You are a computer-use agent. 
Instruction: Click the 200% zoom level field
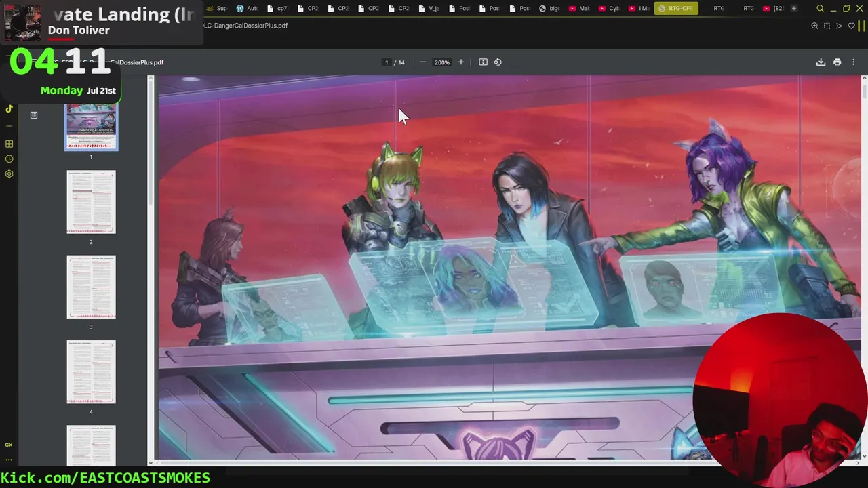pyautogui.click(x=442, y=62)
